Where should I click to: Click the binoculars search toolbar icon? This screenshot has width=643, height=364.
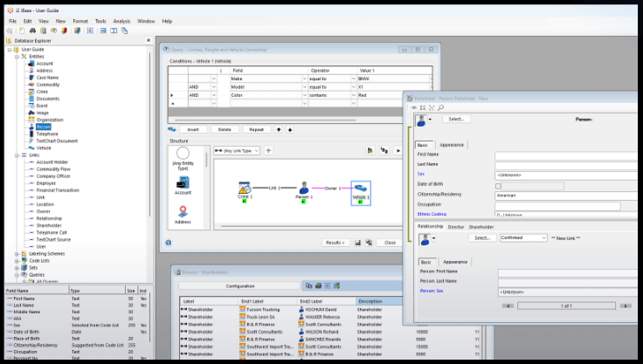pos(33,31)
